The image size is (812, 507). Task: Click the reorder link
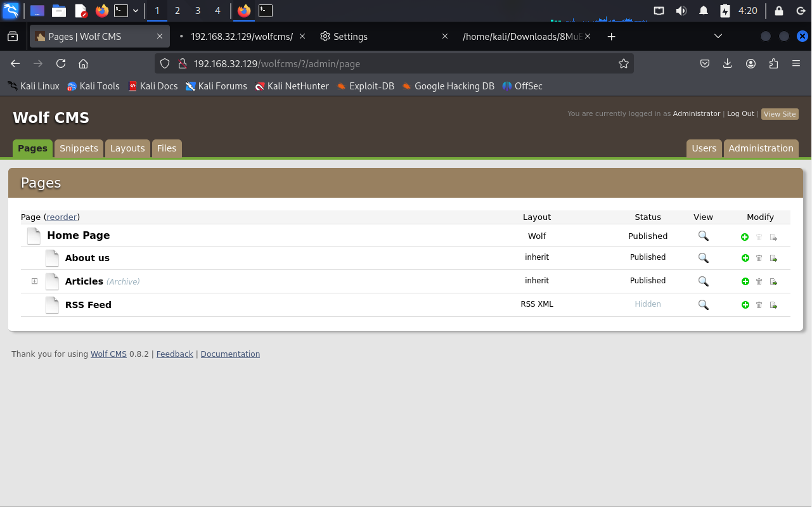(61, 217)
